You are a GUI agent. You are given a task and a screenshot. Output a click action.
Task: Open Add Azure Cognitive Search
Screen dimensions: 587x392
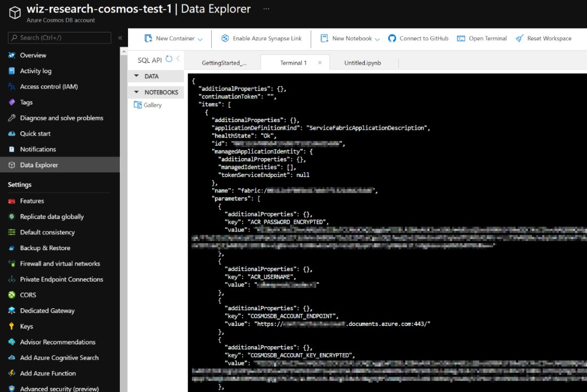tap(59, 358)
